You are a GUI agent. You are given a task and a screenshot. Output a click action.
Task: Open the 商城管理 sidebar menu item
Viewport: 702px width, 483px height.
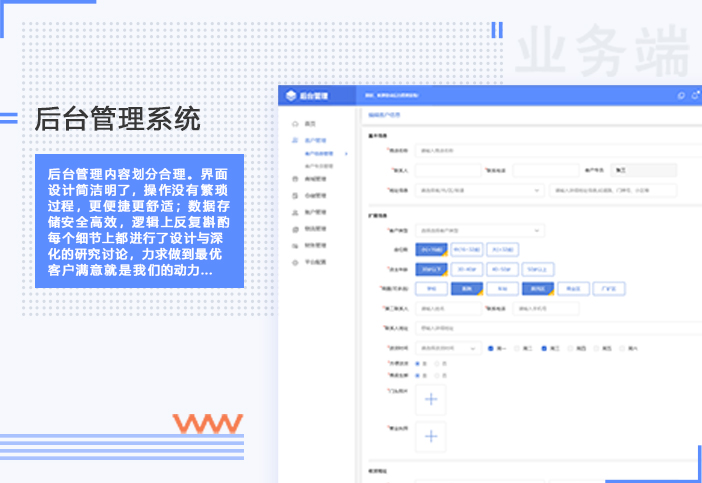316,178
